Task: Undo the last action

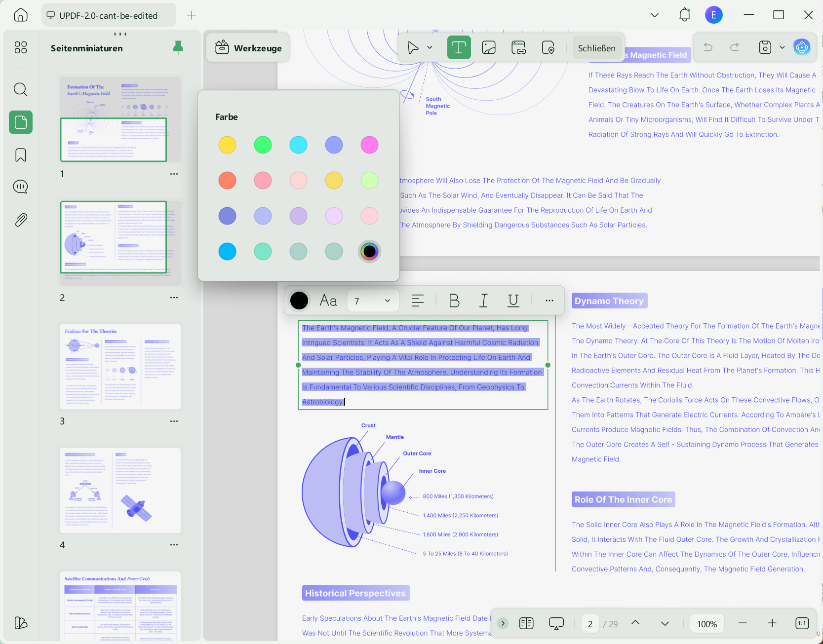Action: [708, 47]
